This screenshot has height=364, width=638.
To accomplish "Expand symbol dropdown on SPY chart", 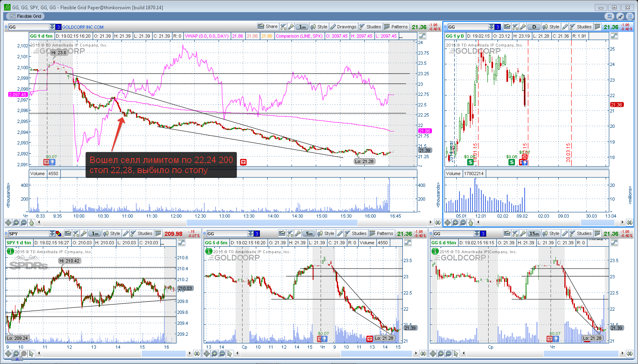I will click(x=52, y=233).
